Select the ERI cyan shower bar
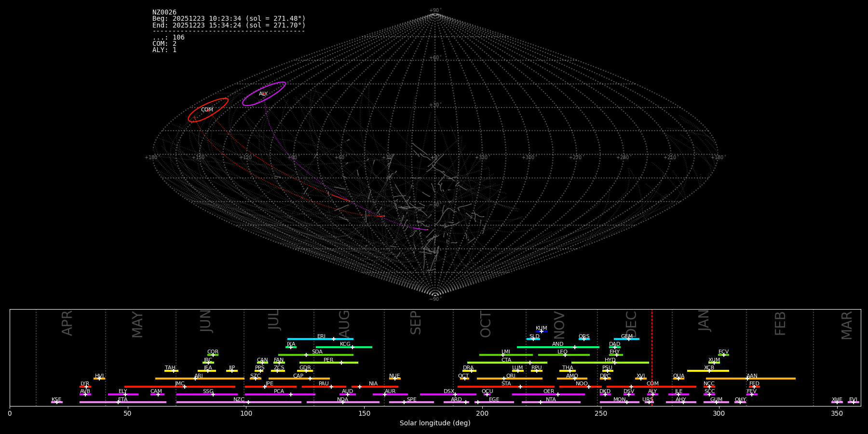 click(320, 339)
